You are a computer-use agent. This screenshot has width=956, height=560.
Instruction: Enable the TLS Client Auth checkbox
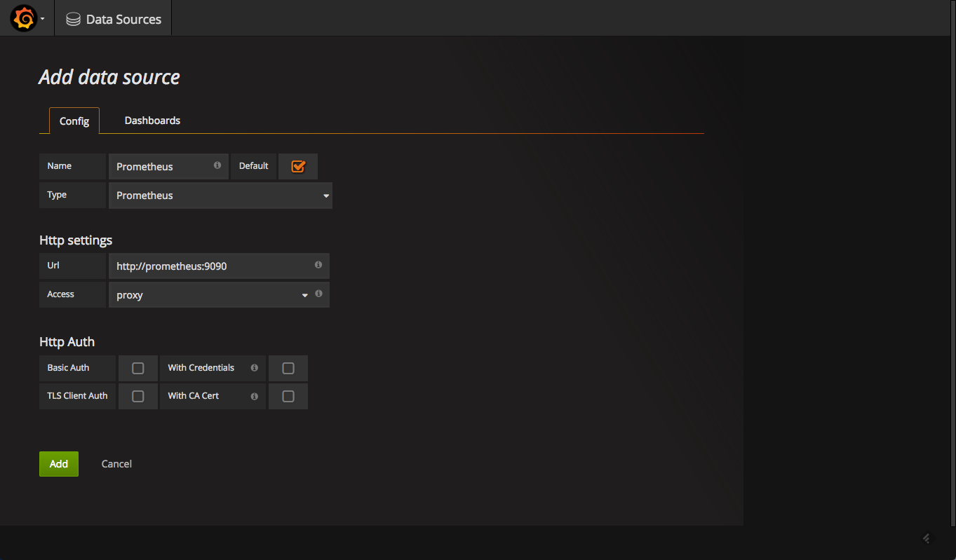tap(138, 396)
